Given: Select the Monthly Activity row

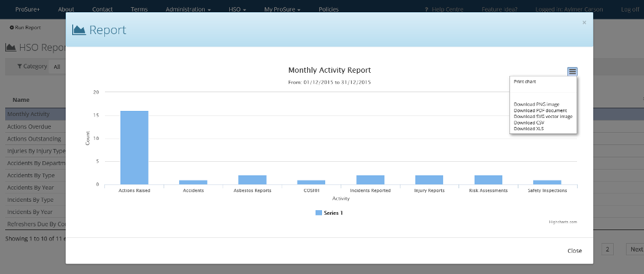Looking at the screenshot, I should (x=36, y=114).
